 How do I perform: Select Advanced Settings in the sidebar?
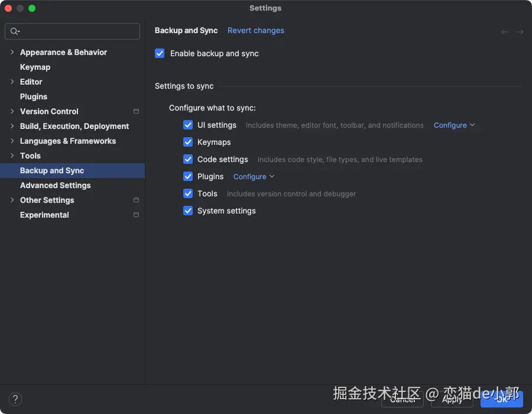point(56,185)
